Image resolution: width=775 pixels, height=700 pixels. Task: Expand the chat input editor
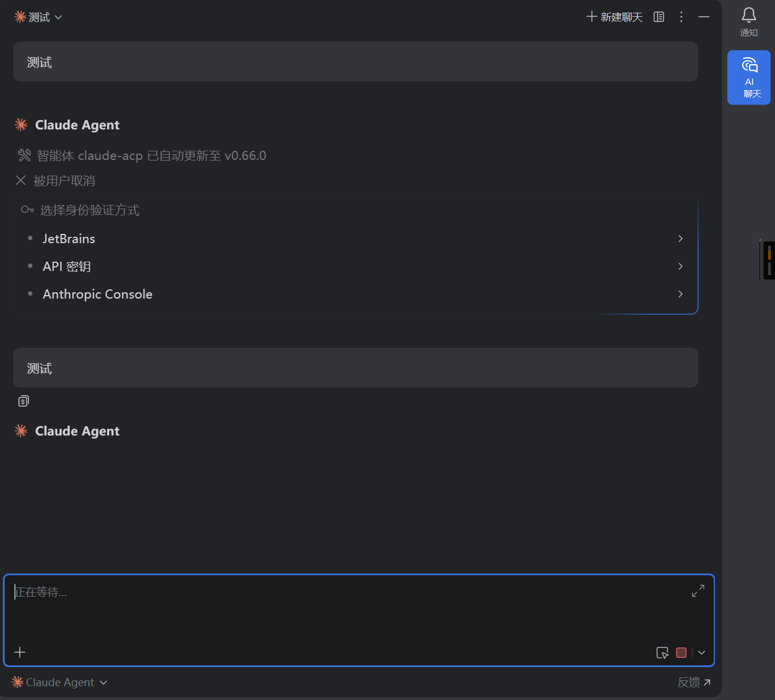(698, 591)
